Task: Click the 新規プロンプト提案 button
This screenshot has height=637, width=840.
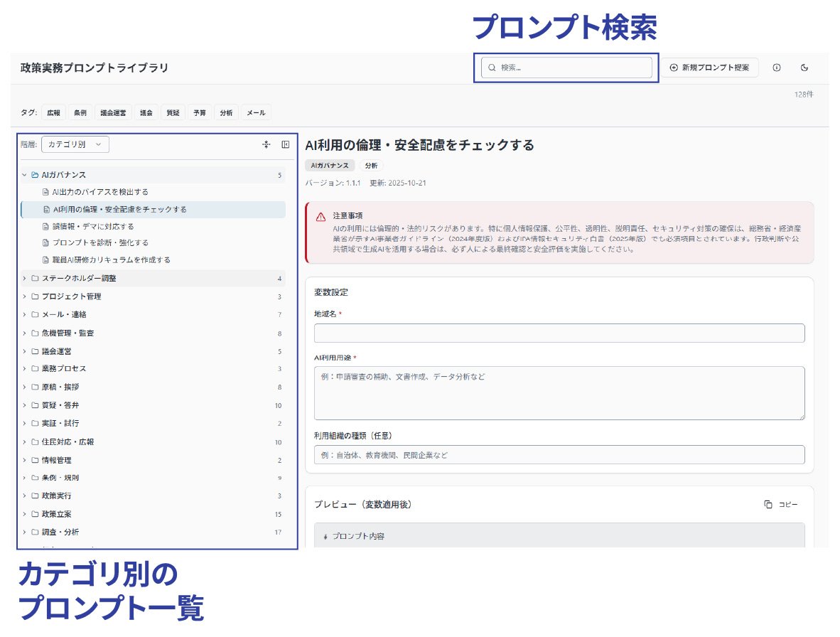Action: (711, 68)
